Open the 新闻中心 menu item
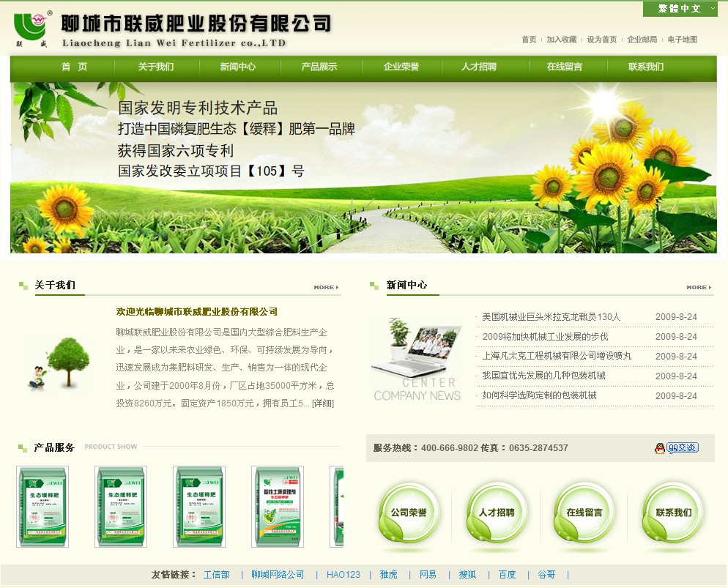This screenshot has width=728, height=588. pyautogui.click(x=239, y=67)
